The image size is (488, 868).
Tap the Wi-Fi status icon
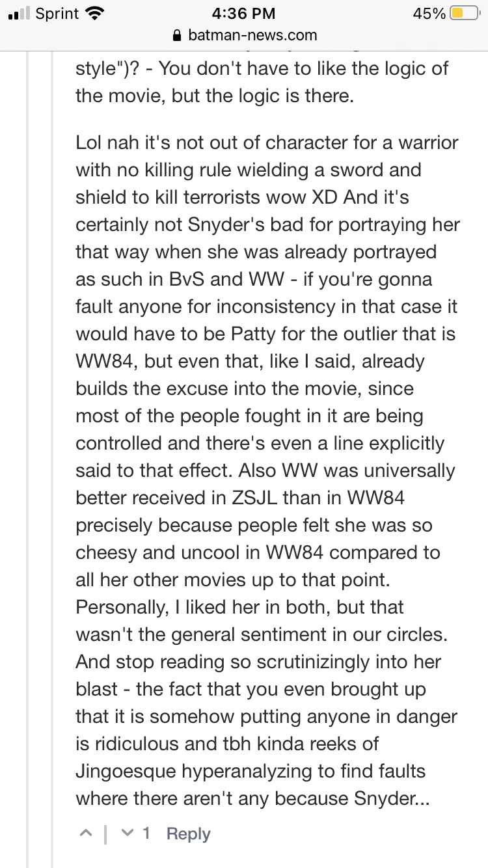[95, 13]
